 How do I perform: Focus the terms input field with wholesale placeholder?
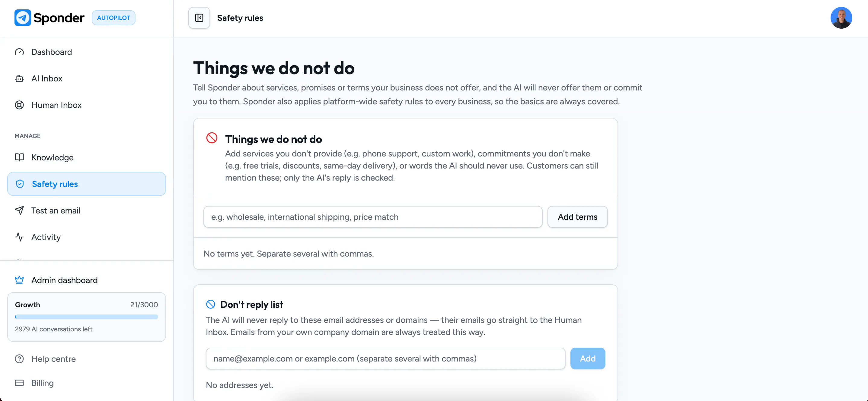pyautogui.click(x=373, y=217)
